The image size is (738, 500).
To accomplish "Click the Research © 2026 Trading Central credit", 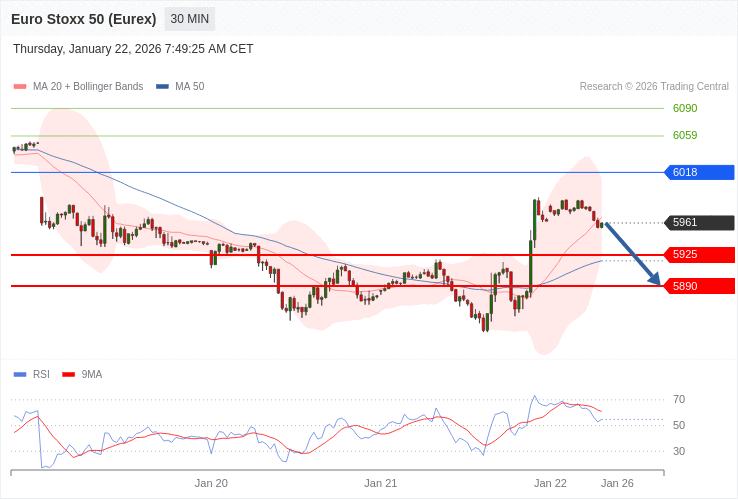I will click(x=654, y=87).
